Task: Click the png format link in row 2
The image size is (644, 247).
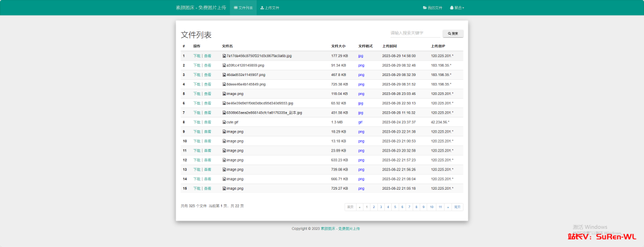Action: (x=361, y=65)
